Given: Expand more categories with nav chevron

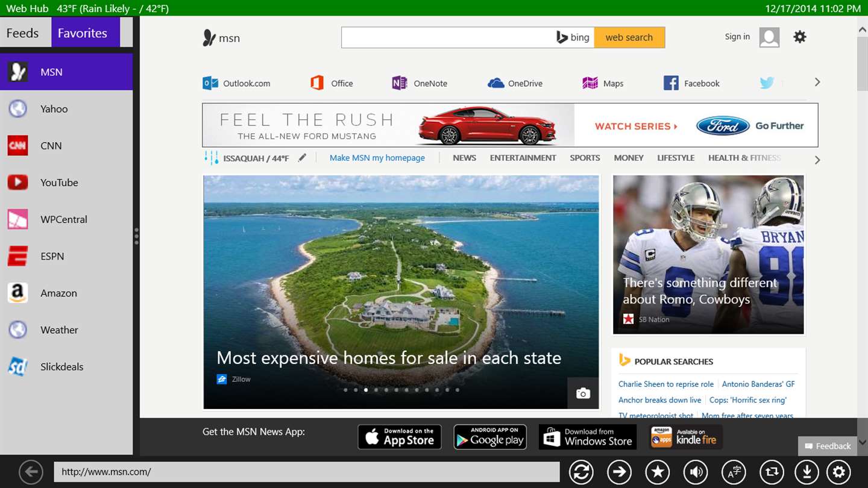Looking at the screenshot, I should [817, 160].
